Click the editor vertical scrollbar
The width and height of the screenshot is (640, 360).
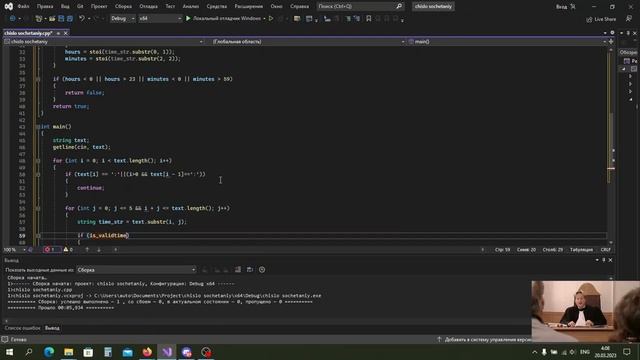tap(611, 145)
